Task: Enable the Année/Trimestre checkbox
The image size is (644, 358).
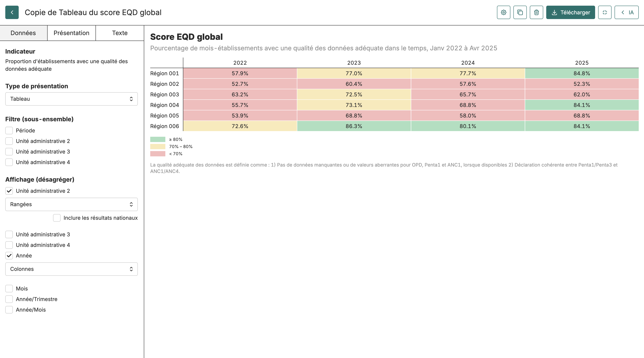Action: coord(9,299)
